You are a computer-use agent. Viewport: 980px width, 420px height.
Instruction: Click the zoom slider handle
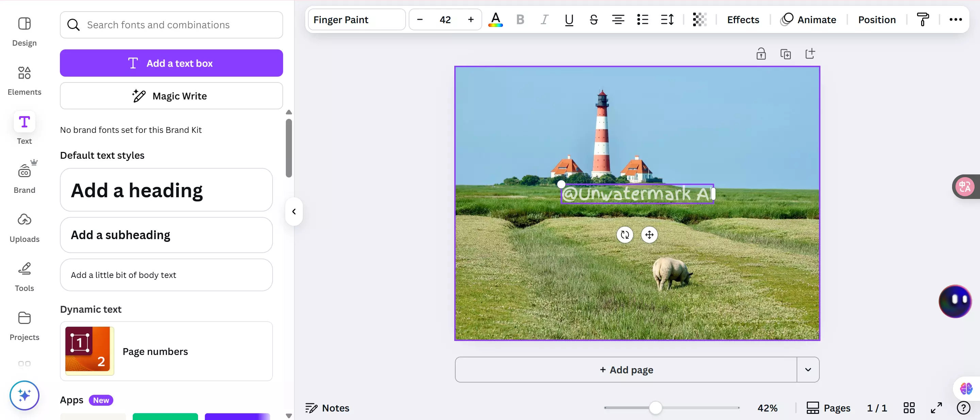coord(655,408)
